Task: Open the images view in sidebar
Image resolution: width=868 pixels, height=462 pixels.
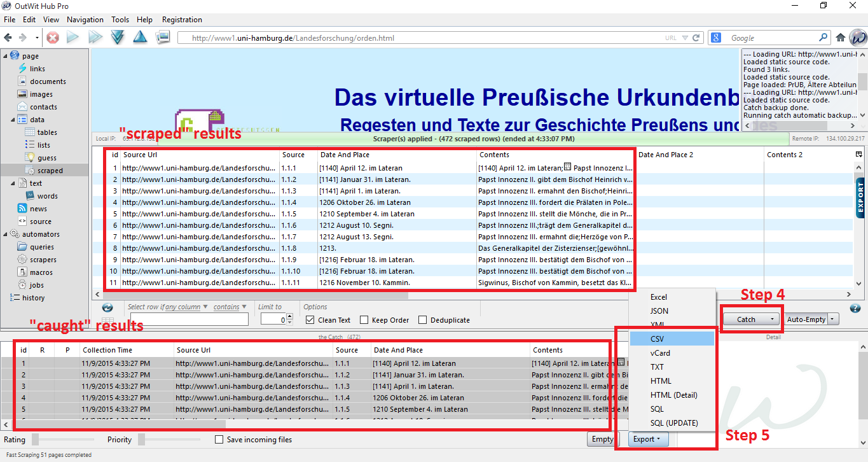Action: [41, 94]
